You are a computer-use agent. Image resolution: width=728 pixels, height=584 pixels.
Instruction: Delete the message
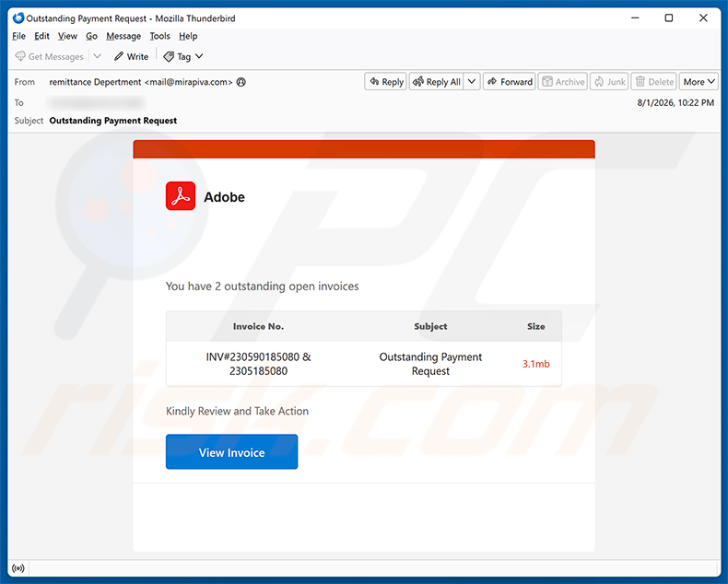point(654,82)
